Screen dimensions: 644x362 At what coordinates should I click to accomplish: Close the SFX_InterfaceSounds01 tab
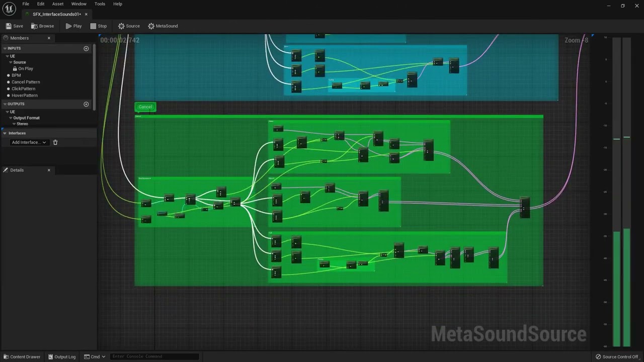click(x=86, y=14)
